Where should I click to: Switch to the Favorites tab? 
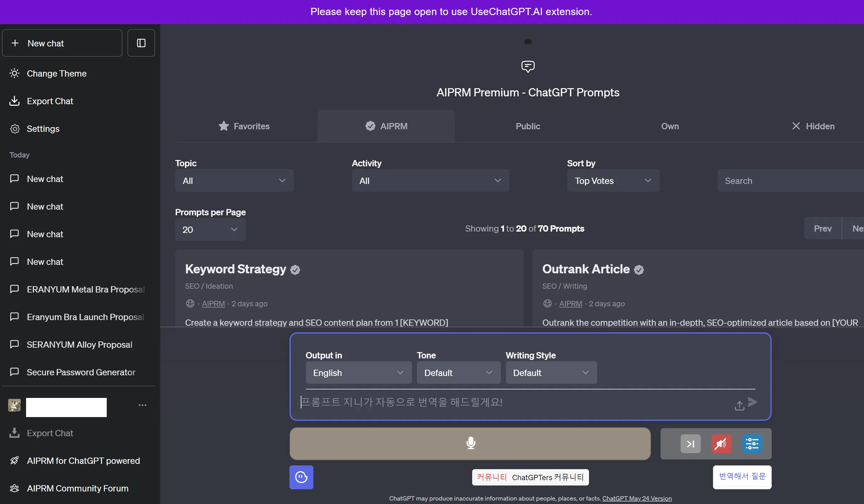[x=244, y=126]
